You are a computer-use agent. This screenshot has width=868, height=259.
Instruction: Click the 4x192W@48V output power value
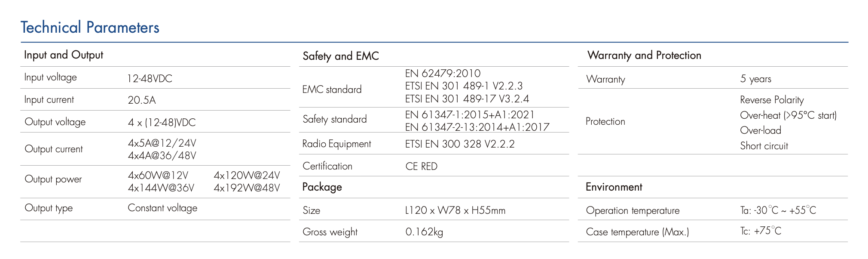coord(247,188)
